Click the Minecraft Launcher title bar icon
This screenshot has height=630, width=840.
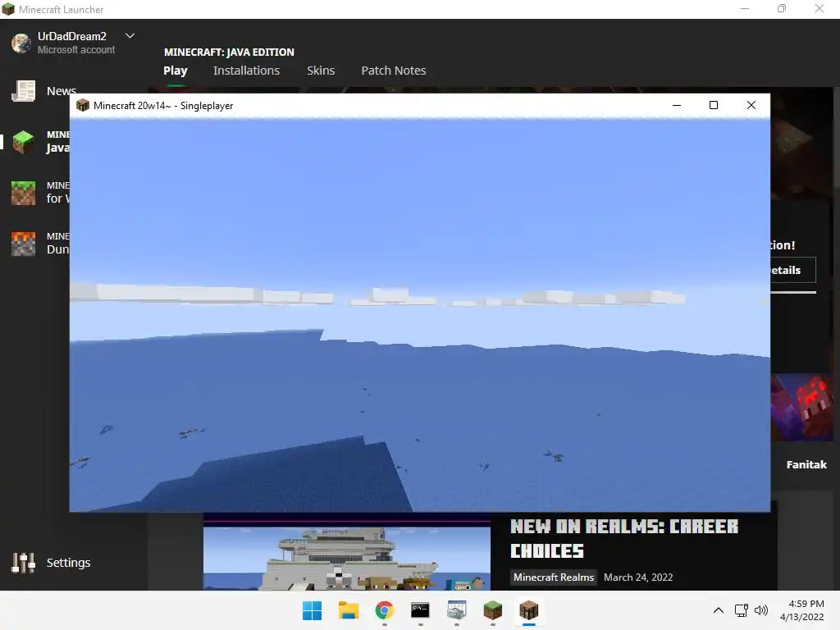8,9
